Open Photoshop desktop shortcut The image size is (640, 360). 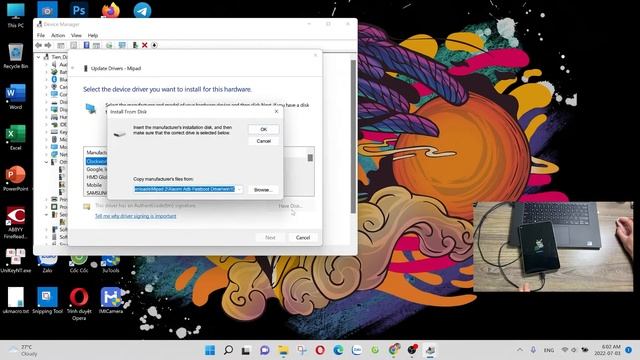[x=79, y=10]
